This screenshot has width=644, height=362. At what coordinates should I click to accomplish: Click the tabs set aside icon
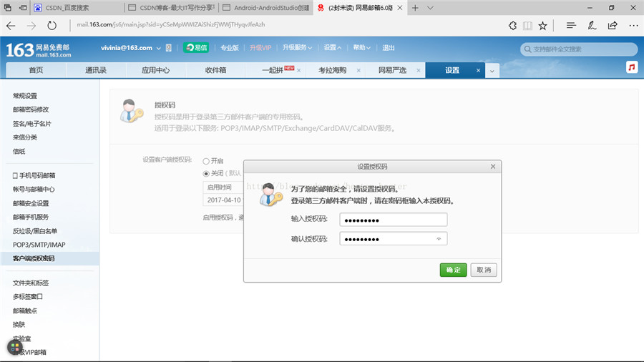click(8, 8)
